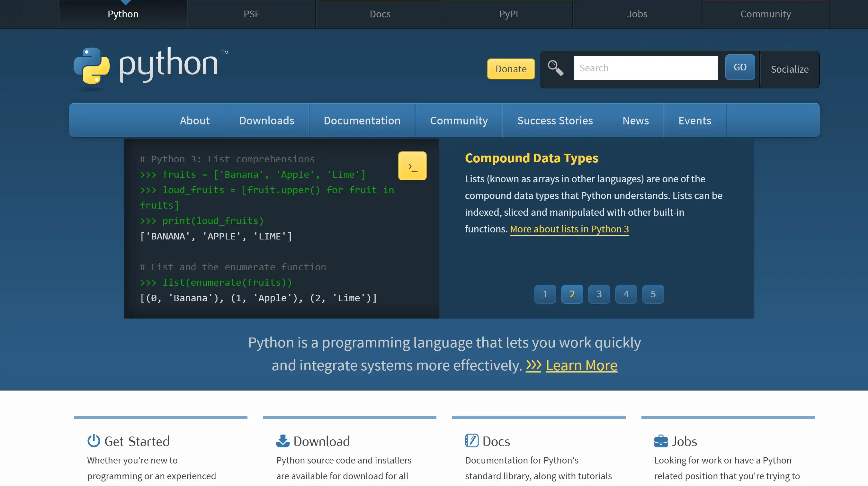This screenshot has width=868, height=486.
Task: Show slide 1 of the code carousel
Action: [545, 294]
